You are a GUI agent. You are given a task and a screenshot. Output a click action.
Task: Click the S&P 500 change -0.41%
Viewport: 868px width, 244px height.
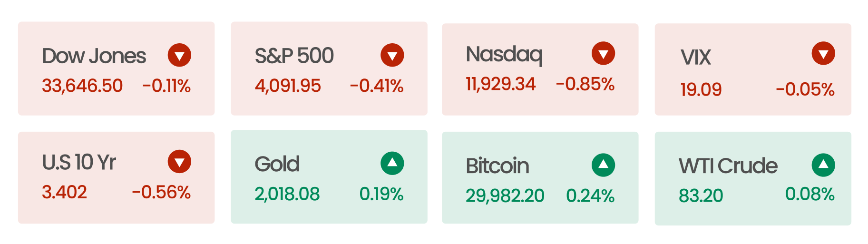pos(376,86)
